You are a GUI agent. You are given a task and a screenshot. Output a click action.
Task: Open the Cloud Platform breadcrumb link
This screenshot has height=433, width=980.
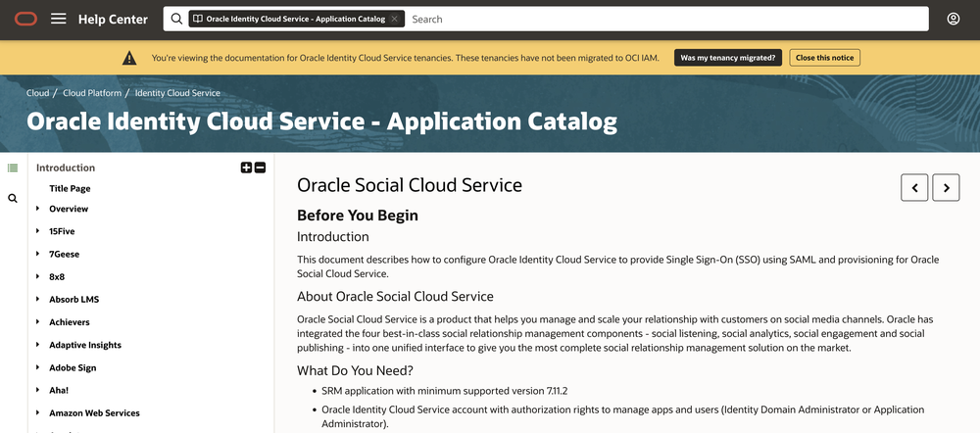pyautogui.click(x=92, y=93)
